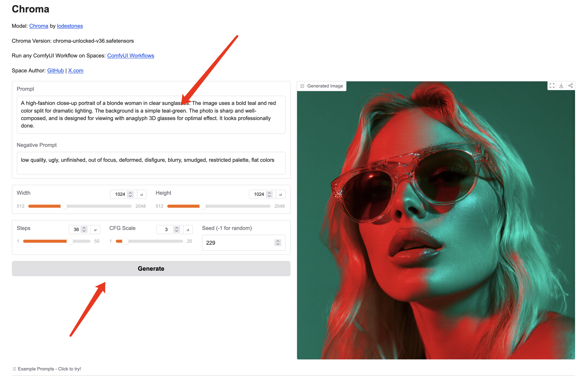The height and width of the screenshot is (376, 588).
Task: Click the Height slider track
Action: click(219, 206)
